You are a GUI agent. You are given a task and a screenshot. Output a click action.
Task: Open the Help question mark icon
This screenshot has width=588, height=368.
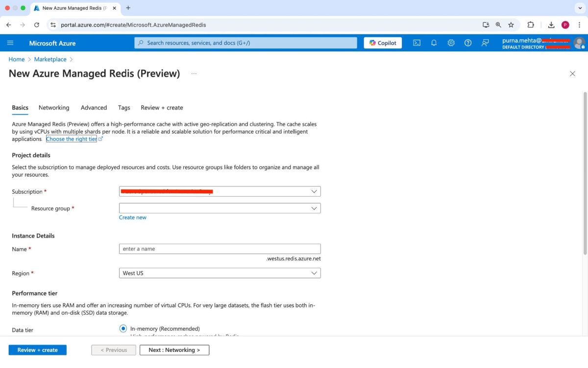coord(468,43)
